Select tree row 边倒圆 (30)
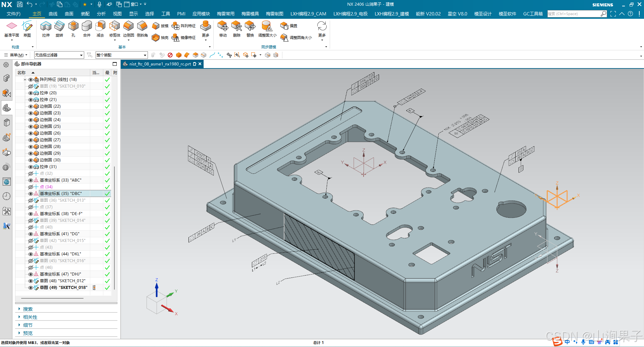 [64, 160]
